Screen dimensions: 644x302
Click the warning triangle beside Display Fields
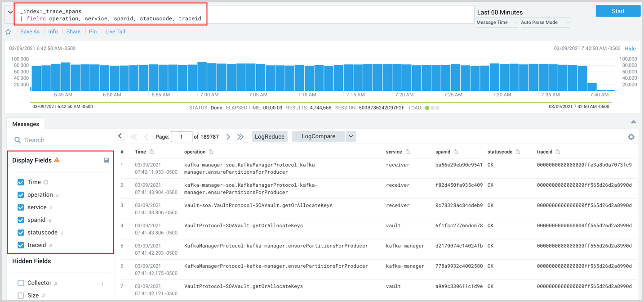(56, 160)
